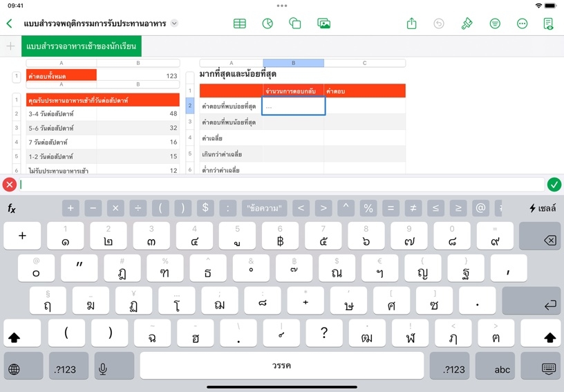The height and width of the screenshot is (392, 564).
Task: Open the organize sort and filter icon
Action: (495, 24)
